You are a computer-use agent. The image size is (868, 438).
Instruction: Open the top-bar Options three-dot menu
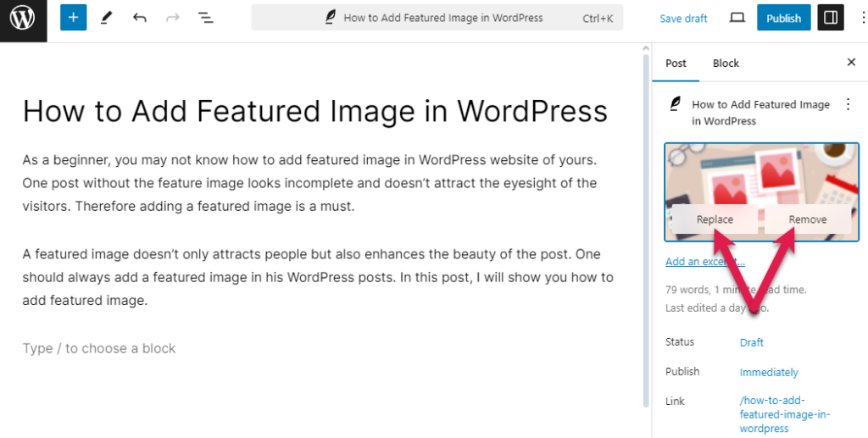point(862,19)
